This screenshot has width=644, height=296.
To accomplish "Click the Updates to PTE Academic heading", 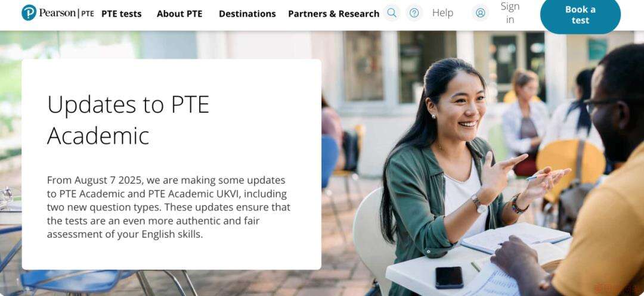I will [x=128, y=120].
